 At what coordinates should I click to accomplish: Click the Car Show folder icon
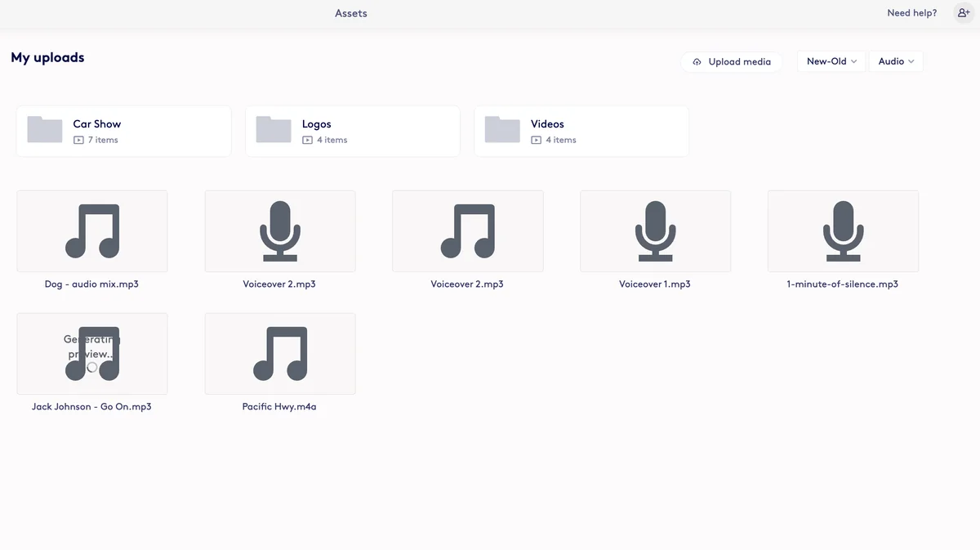(x=44, y=129)
